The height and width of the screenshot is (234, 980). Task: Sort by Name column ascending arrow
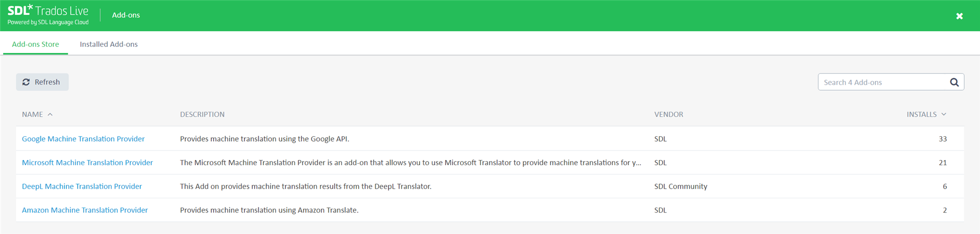tap(50, 115)
